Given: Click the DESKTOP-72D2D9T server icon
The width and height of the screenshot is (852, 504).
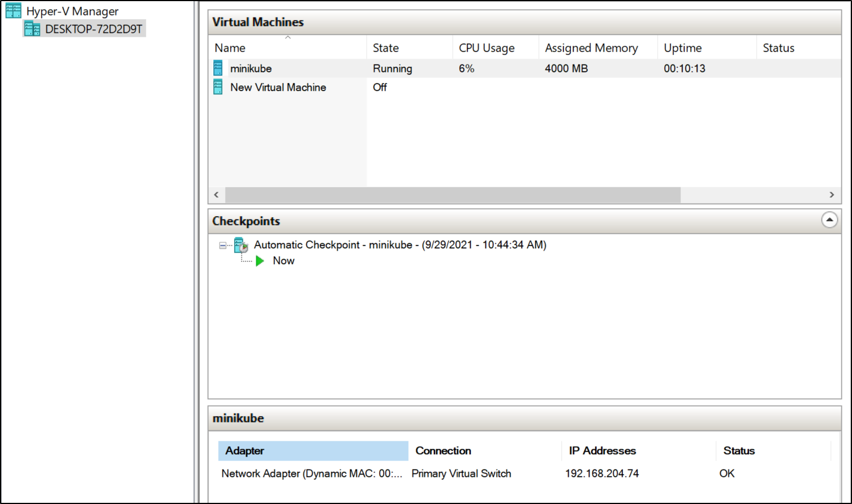Looking at the screenshot, I should tap(32, 29).
